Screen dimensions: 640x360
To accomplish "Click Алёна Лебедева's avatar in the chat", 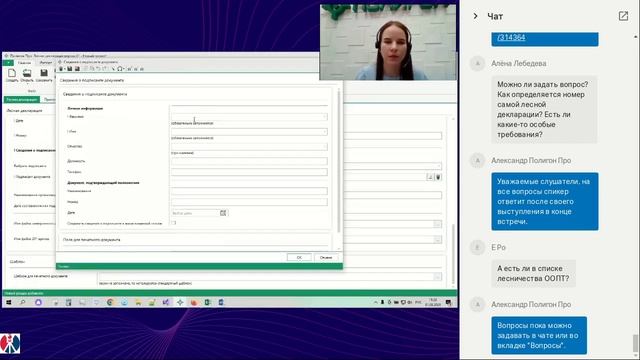I will coord(478,64).
